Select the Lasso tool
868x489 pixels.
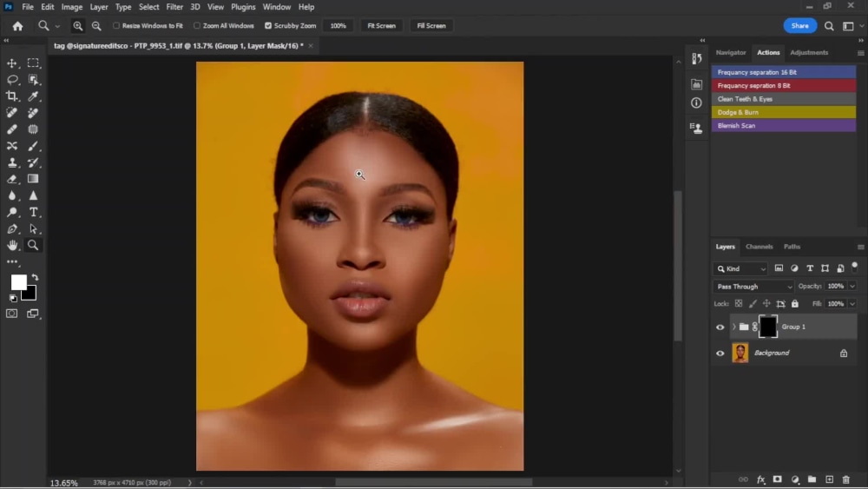11,80
